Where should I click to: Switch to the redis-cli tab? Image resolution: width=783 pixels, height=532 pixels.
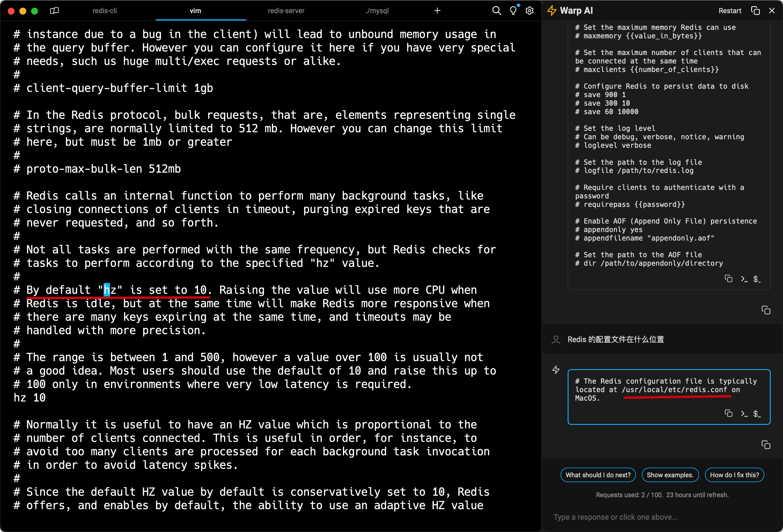104,11
